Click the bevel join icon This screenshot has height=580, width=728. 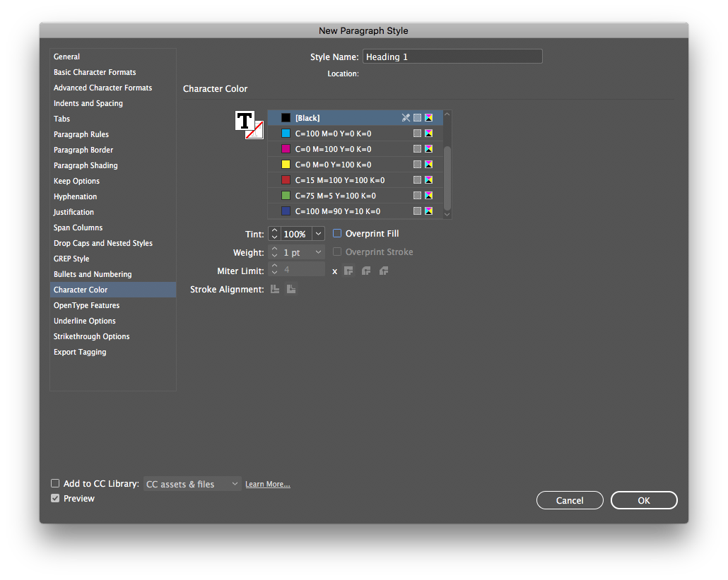[384, 271]
